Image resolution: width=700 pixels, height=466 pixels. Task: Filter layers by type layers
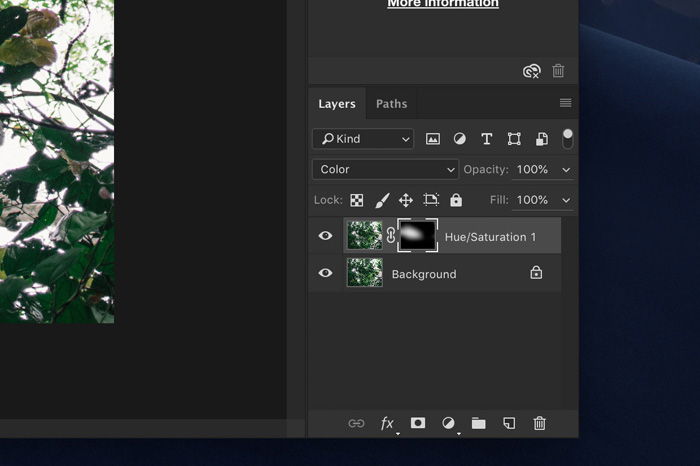[487, 139]
